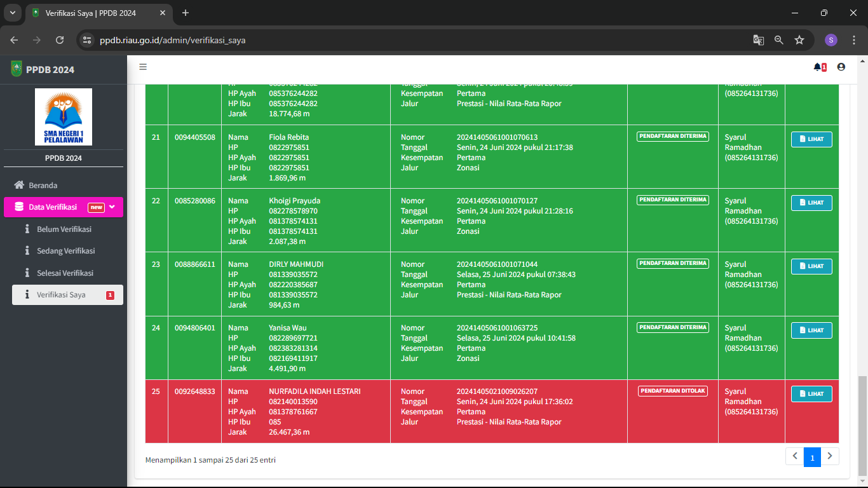The height and width of the screenshot is (488, 868).
Task: Open Sedang Verifikasi menu item
Action: (65, 251)
